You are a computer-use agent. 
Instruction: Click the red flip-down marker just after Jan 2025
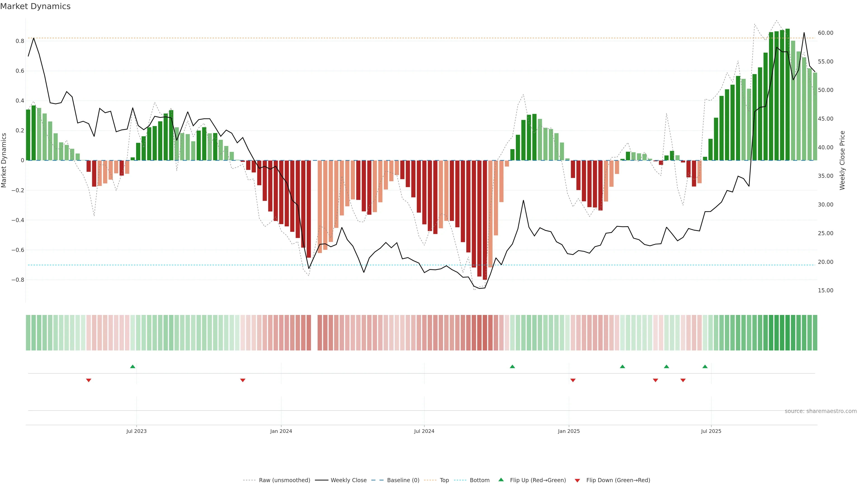tap(573, 380)
